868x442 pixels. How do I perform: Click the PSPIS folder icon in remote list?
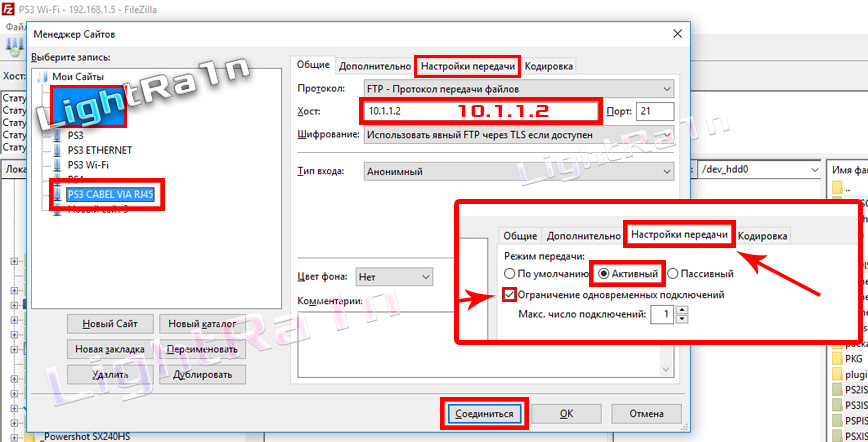click(x=836, y=421)
